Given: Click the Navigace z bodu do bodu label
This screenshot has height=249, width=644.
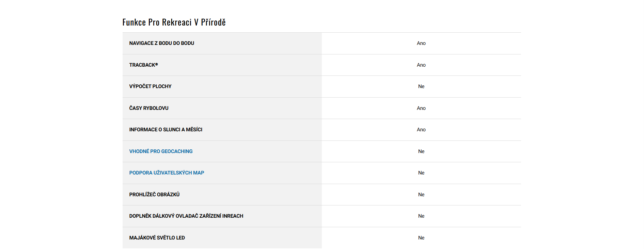Looking at the screenshot, I should point(161,43).
